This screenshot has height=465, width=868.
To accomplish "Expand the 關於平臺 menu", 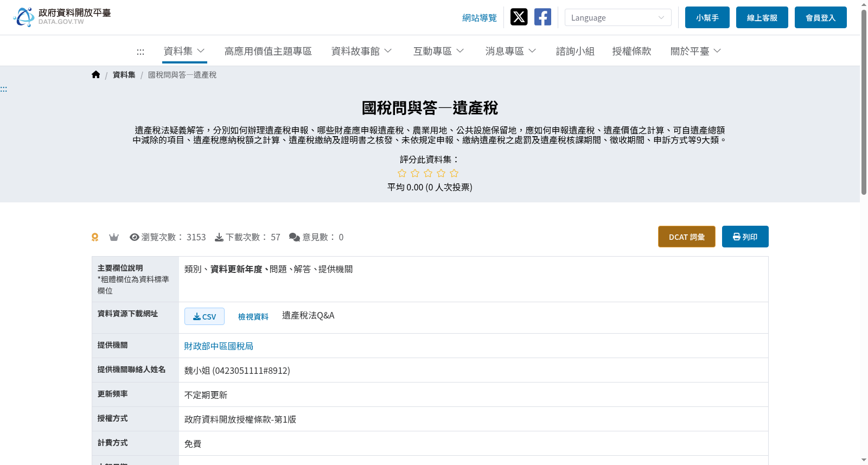I will [695, 51].
